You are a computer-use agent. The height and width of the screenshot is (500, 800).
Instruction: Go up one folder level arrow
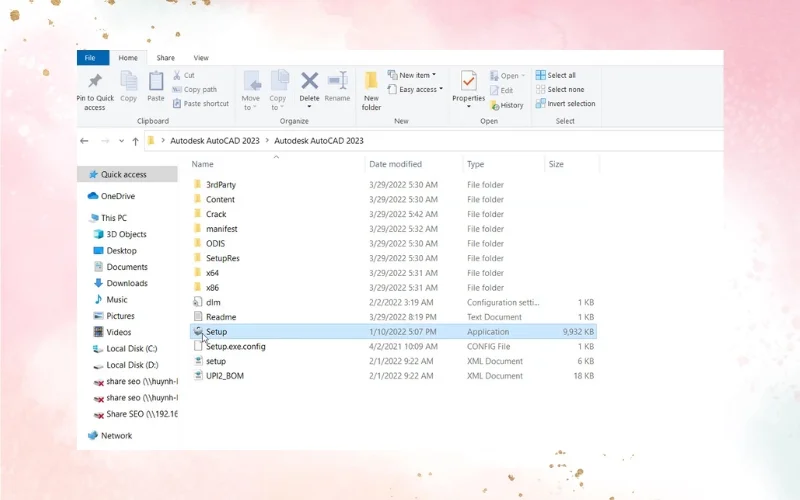135,141
